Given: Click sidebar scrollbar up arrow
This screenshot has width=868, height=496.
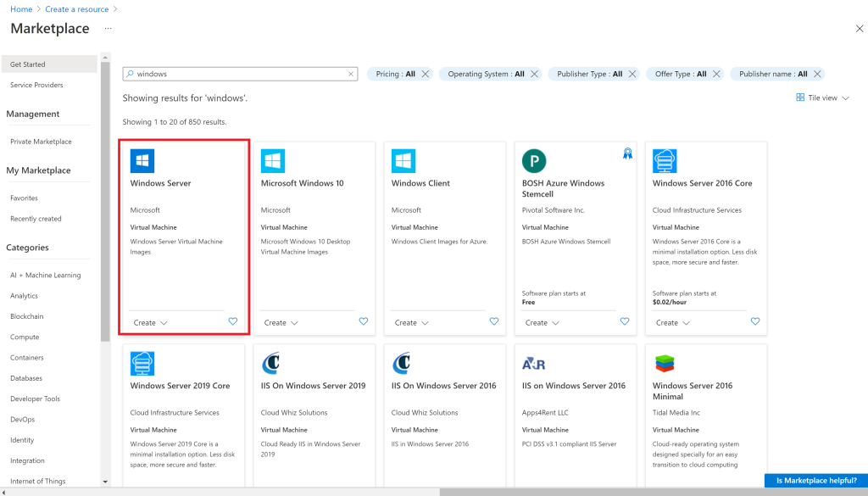Looking at the screenshot, I should pos(105,57).
